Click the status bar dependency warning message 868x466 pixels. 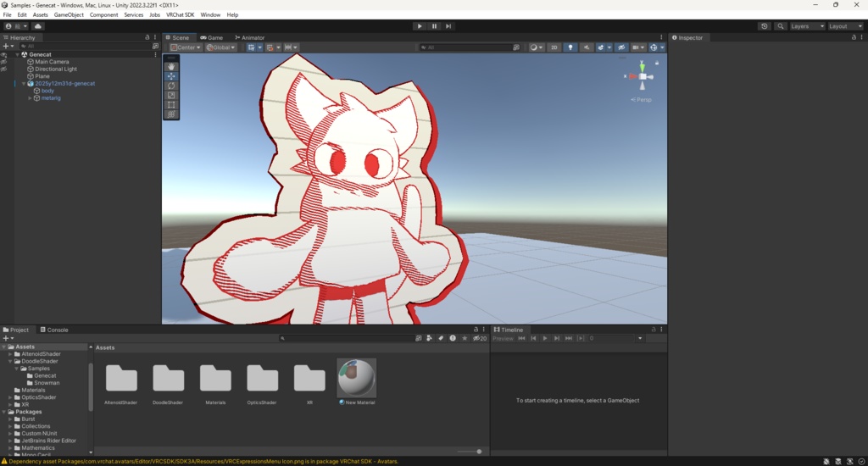pos(203,461)
